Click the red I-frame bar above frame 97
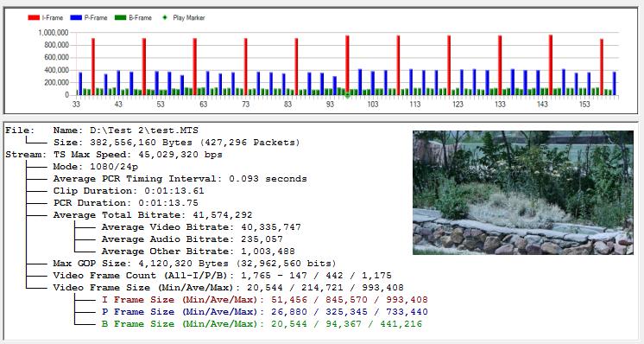Screen dimensions: 644x344 (347, 64)
